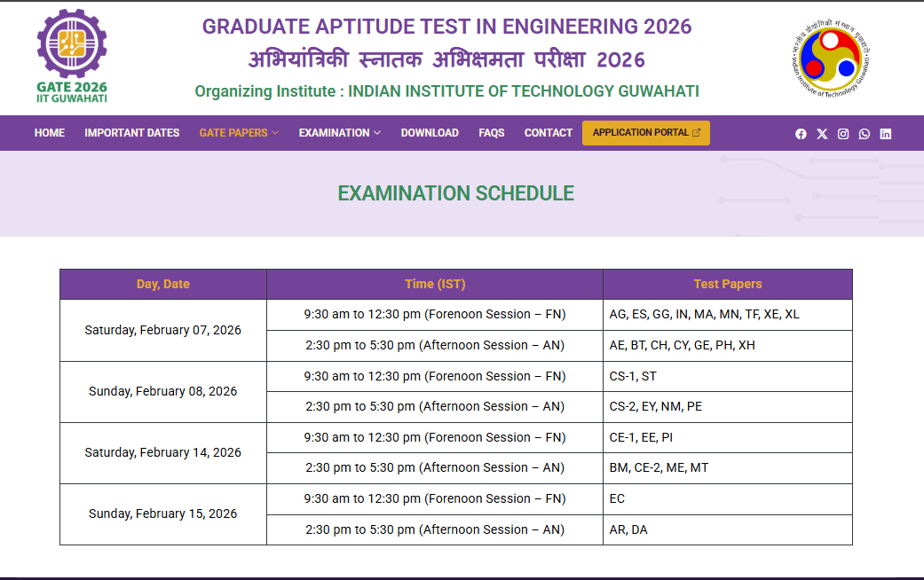Screen dimensions: 924x580
Task: Expand the Examination dropdown menu
Action: pyautogui.click(x=339, y=133)
